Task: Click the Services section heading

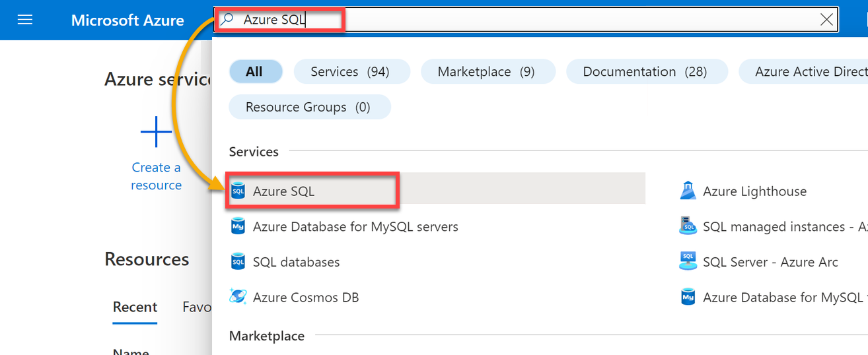Action: coord(254,151)
